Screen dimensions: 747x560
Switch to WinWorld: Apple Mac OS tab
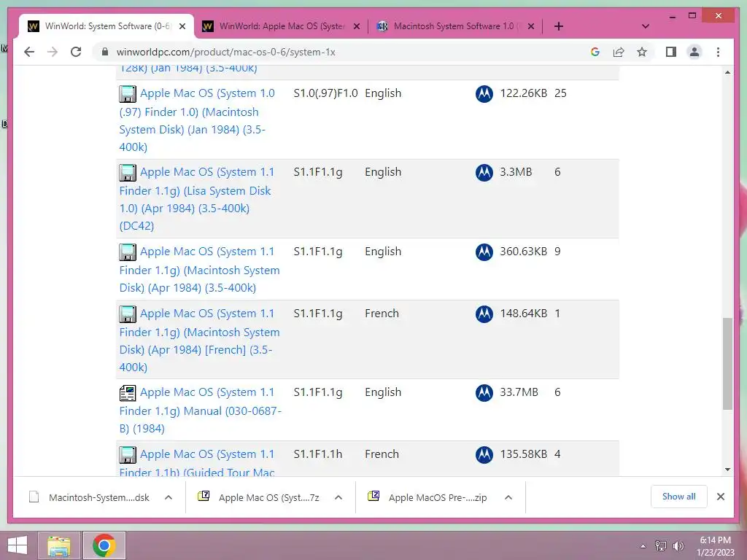point(281,26)
